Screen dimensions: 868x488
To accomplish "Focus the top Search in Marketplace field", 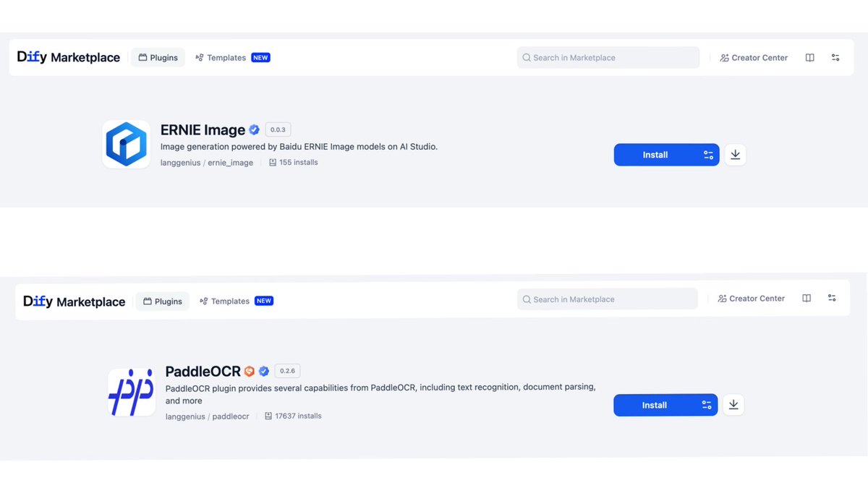I will pyautogui.click(x=608, y=58).
